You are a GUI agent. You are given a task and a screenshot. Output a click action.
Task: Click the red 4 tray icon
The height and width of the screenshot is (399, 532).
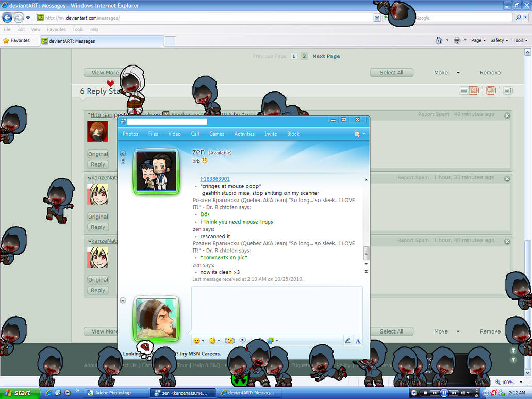494,393
